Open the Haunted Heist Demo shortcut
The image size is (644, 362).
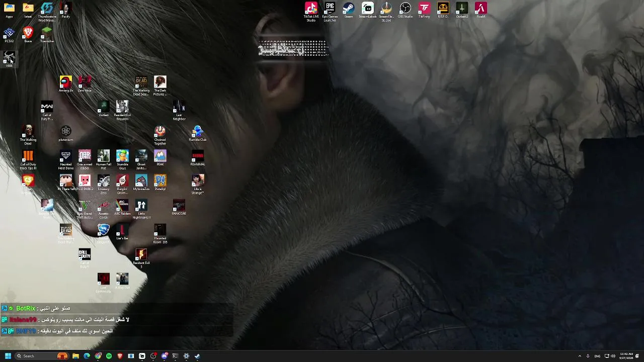(x=66, y=160)
